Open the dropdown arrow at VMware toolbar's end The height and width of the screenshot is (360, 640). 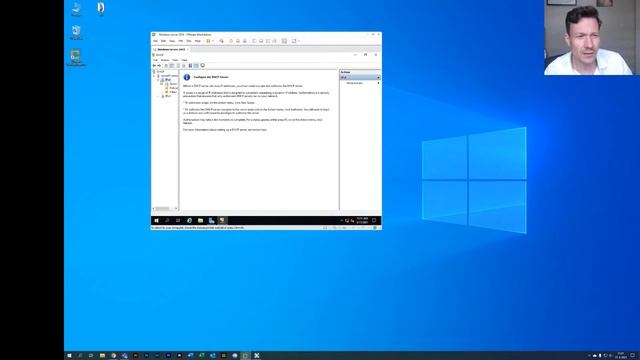click(x=299, y=41)
